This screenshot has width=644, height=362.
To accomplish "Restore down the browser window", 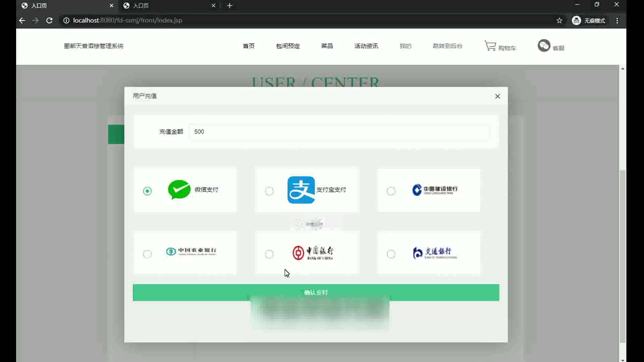I will tap(597, 5).
